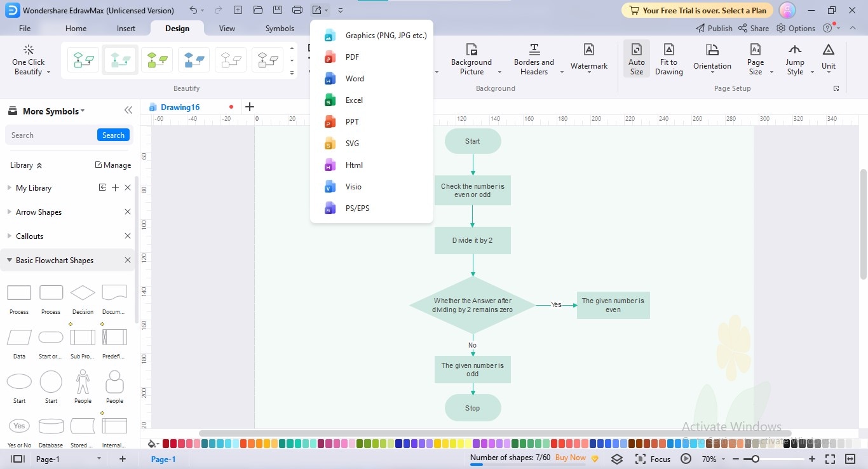Screen dimensions: 868x469
Task: Add new drawing tab with plus
Action: coord(250,107)
